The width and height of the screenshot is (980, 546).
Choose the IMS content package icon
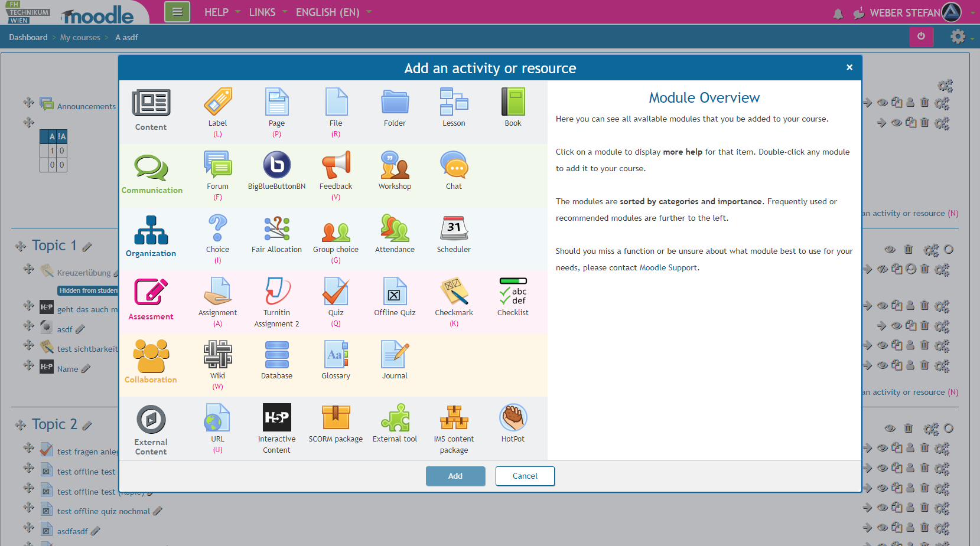(x=454, y=417)
